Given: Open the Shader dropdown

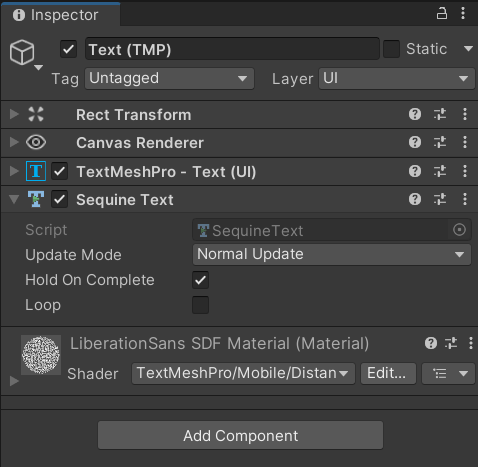Looking at the screenshot, I should click(x=243, y=373).
